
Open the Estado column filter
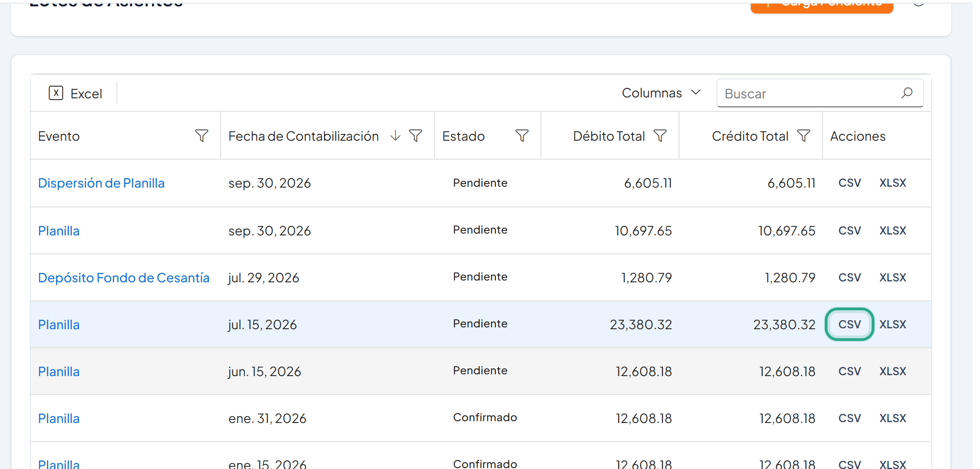(x=522, y=136)
